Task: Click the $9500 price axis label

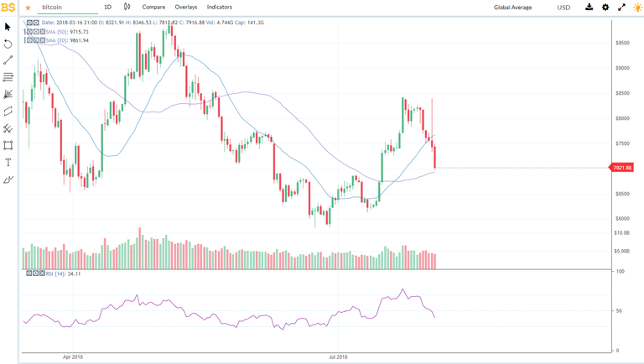Action: [x=622, y=43]
